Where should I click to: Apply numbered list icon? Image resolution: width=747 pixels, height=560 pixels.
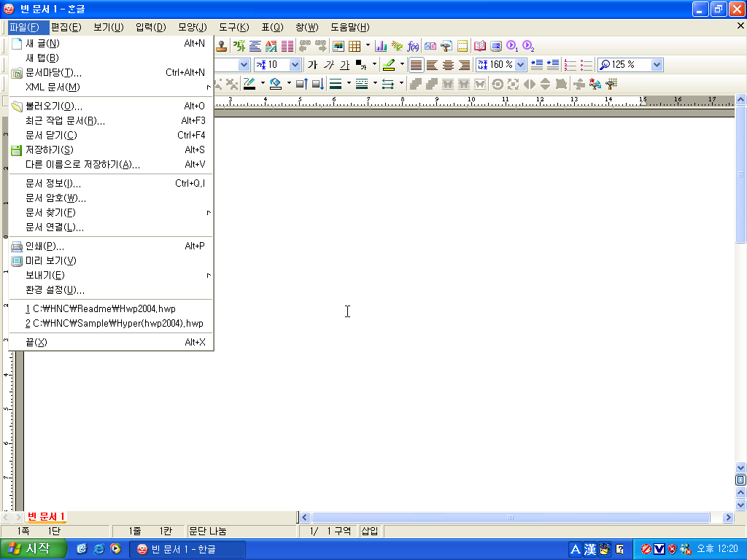point(570,64)
